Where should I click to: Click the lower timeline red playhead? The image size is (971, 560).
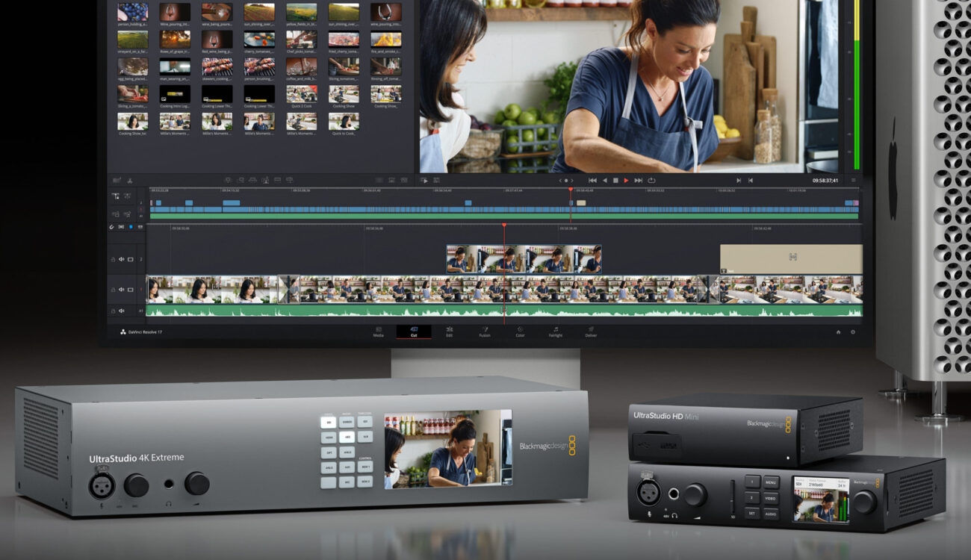point(503,225)
